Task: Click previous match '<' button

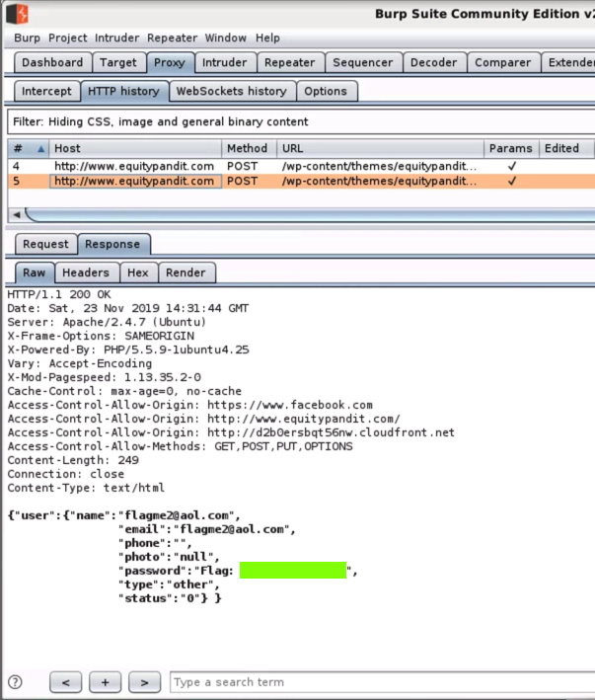Action: [65, 681]
